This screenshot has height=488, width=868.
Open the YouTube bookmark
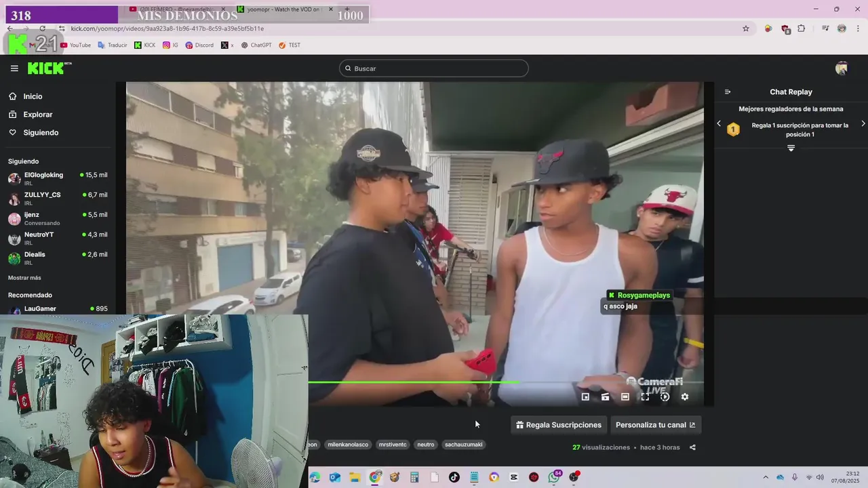pyautogui.click(x=75, y=45)
